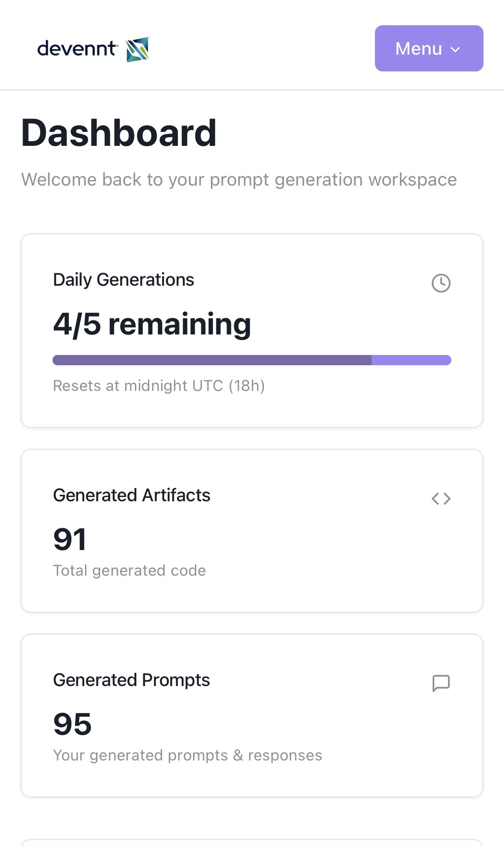Click the Dashboard page heading
Screen dimensions: 504x846
[x=119, y=133]
